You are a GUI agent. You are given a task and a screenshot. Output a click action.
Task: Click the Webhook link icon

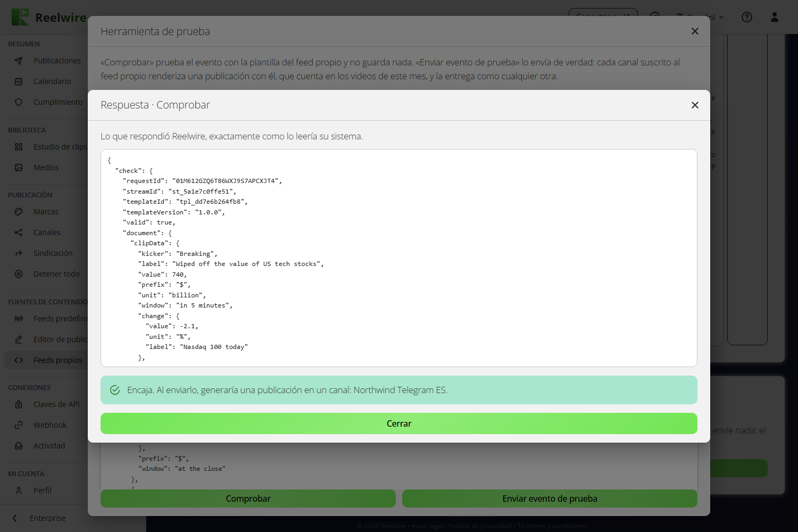tap(19, 425)
